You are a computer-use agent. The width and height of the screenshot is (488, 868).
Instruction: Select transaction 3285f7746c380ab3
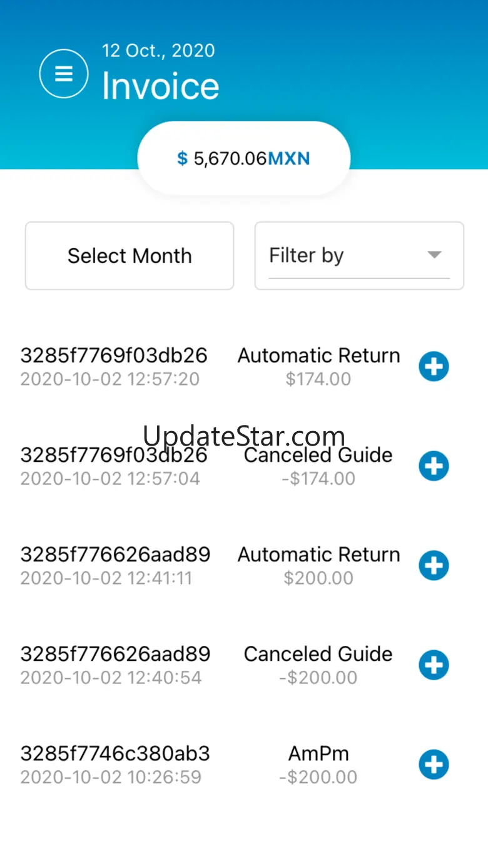115,753
